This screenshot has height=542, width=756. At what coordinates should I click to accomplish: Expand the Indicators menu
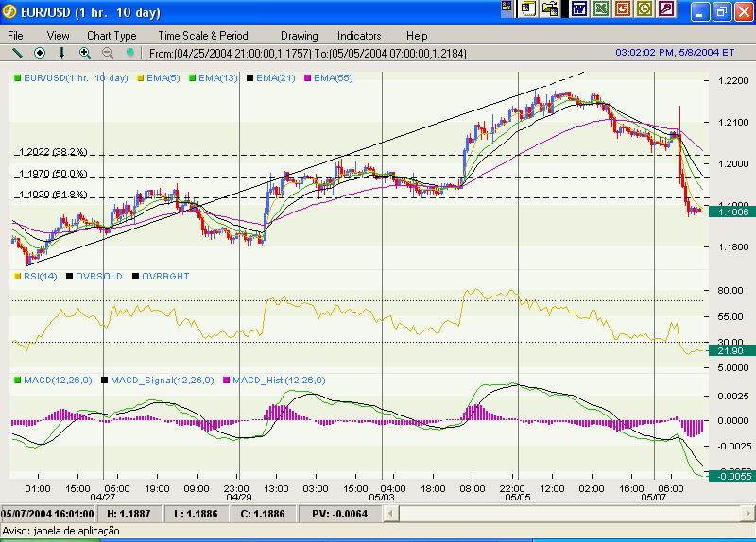pos(358,35)
